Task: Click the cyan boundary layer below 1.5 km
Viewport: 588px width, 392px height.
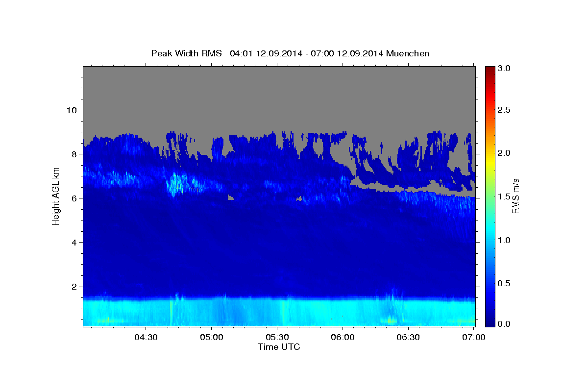Action: [x=279, y=313]
